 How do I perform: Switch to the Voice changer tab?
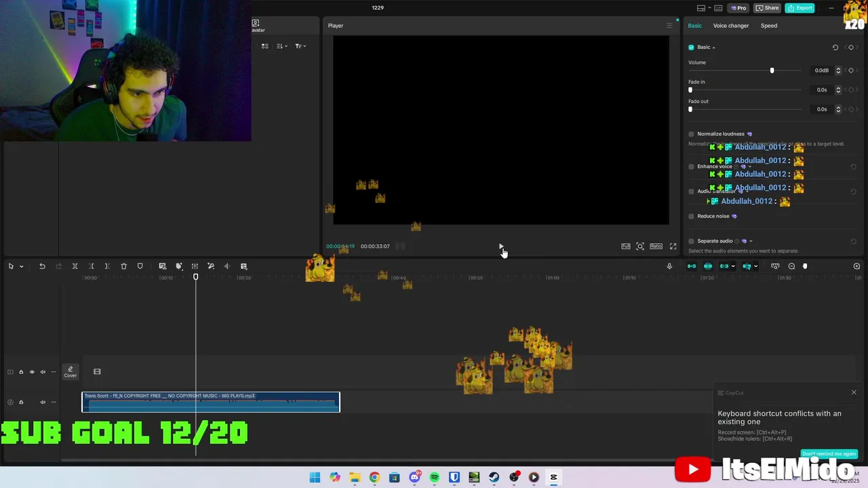coord(731,26)
